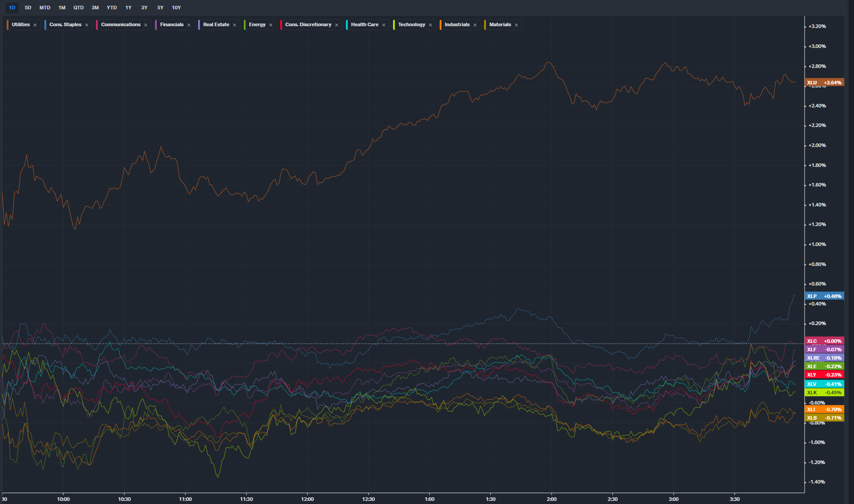Click the XLC +0.00% price tag
This screenshot has width=854, height=504.
(824, 341)
